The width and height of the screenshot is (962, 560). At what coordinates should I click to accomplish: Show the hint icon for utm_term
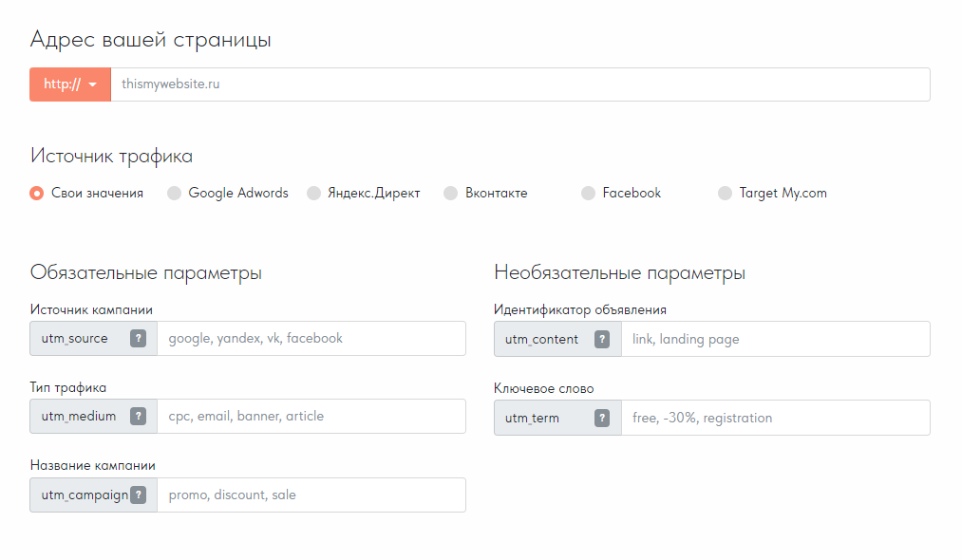[x=602, y=418]
